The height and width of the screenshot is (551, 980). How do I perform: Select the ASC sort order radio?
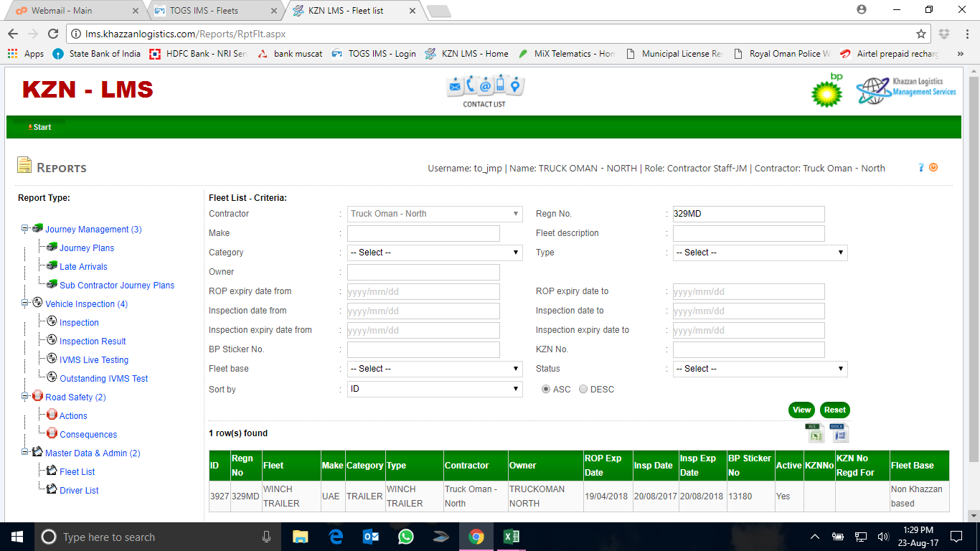(x=546, y=389)
